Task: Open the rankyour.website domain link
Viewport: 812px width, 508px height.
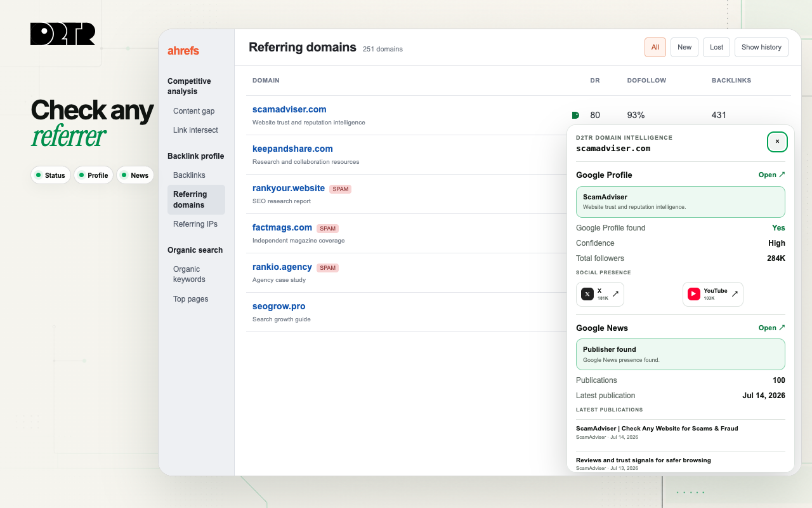Action: tap(289, 188)
